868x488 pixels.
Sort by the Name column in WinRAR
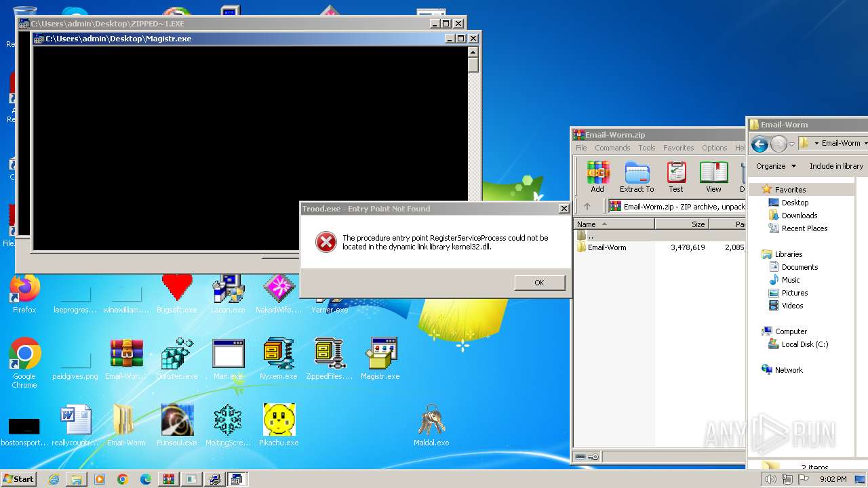click(614, 224)
